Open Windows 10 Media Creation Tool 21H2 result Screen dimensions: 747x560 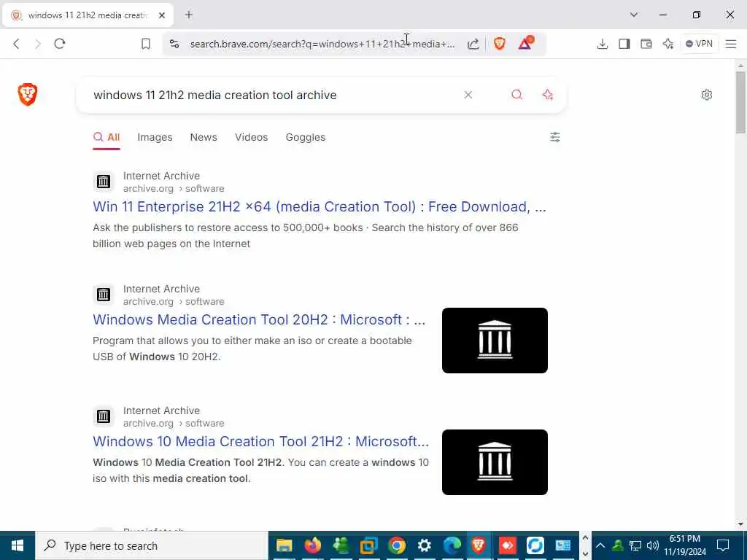260,441
